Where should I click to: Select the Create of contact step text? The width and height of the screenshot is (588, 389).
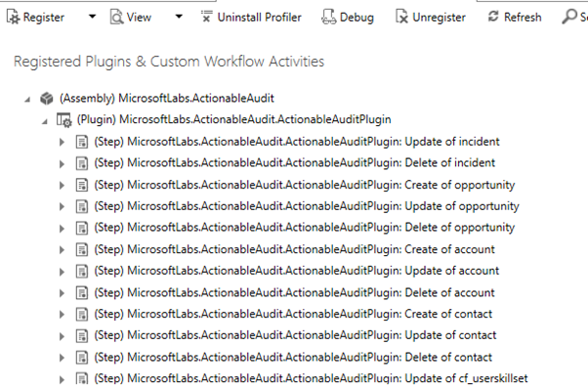coord(293,314)
